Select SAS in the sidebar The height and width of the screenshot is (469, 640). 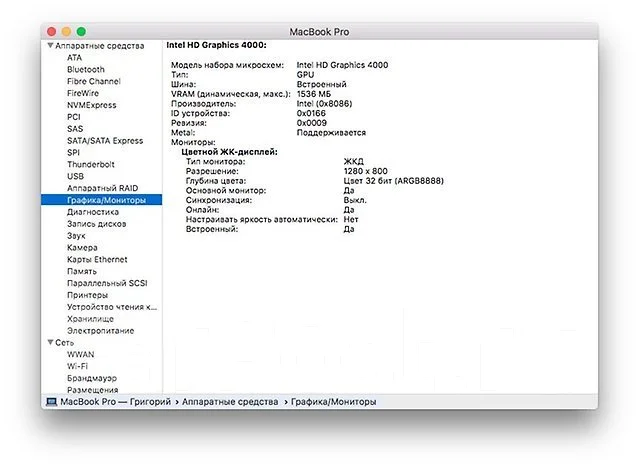(x=75, y=129)
